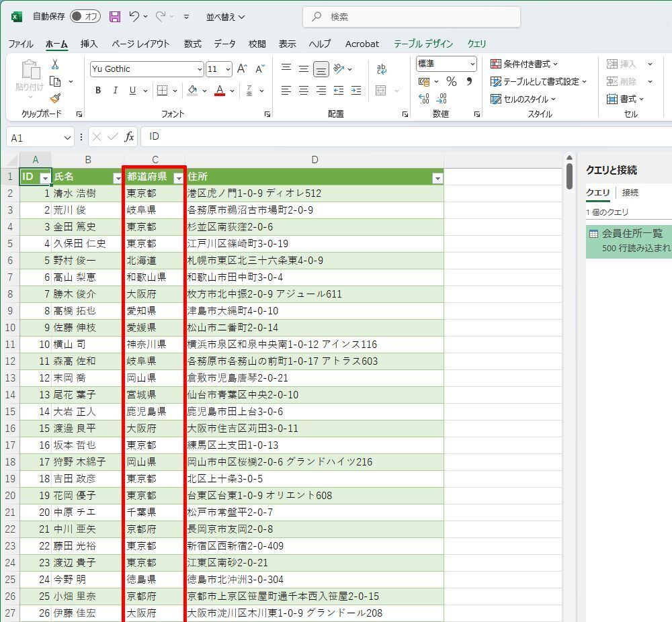The width and height of the screenshot is (672, 622).
Task: Expand the Name Box dropdown arrow
Action: click(67, 138)
